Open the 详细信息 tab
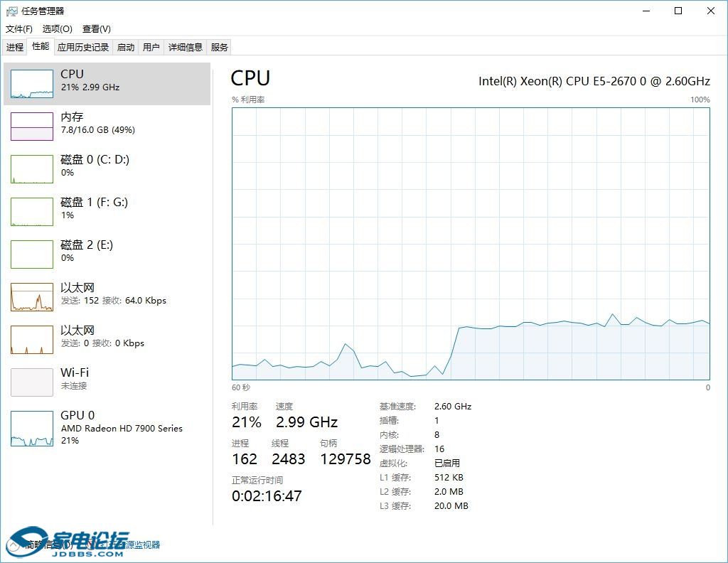Viewport: 728px width, 563px height. click(x=185, y=48)
